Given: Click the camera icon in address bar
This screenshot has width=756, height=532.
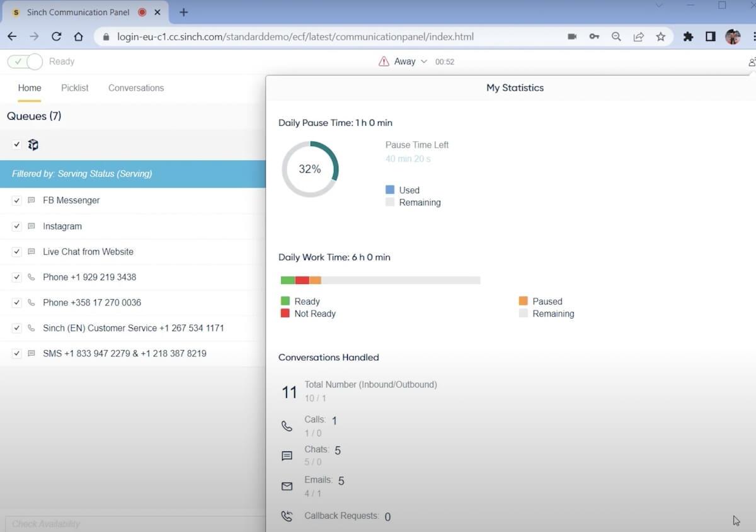Looking at the screenshot, I should (x=572, y=37).
